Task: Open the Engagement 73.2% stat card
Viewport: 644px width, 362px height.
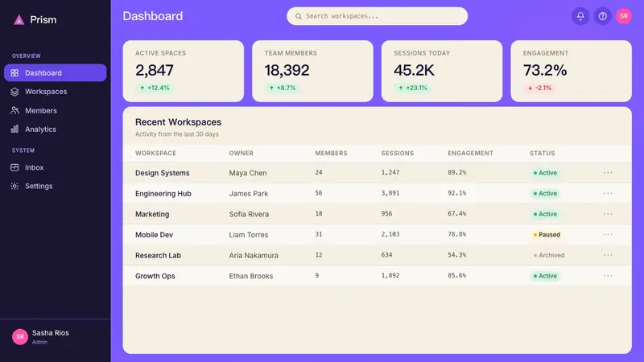Action: coord(572,71)
